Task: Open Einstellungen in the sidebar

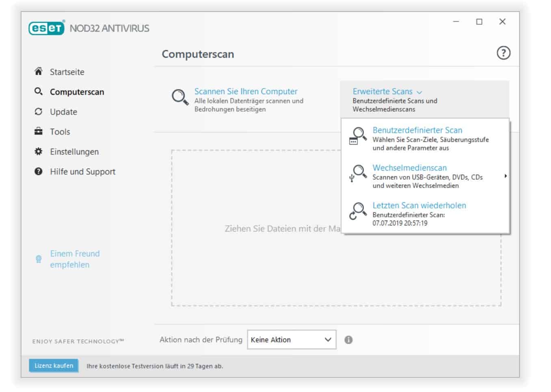Action: [74, 152]
